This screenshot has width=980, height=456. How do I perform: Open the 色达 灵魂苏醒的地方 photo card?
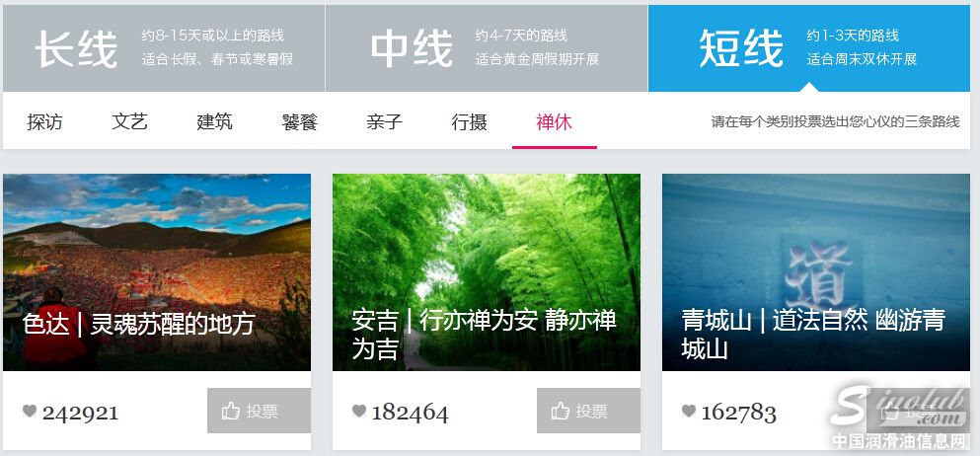(157, 272)
